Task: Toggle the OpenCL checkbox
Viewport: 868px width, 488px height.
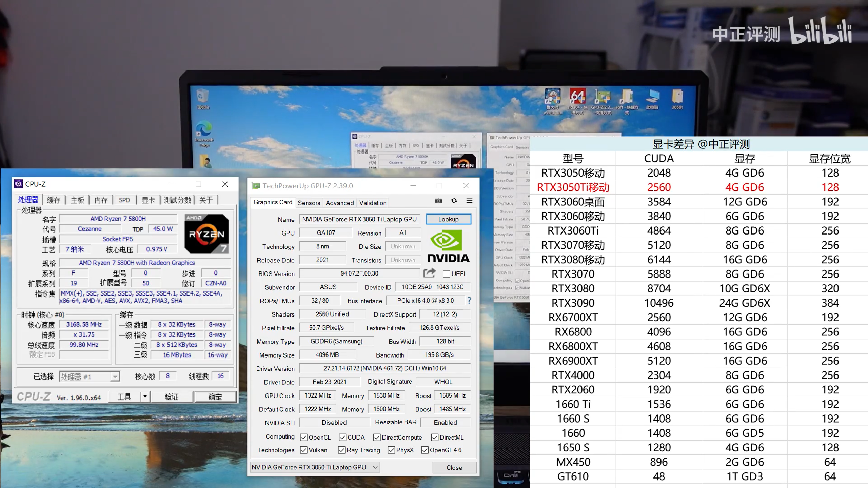Action: (304, 437)
